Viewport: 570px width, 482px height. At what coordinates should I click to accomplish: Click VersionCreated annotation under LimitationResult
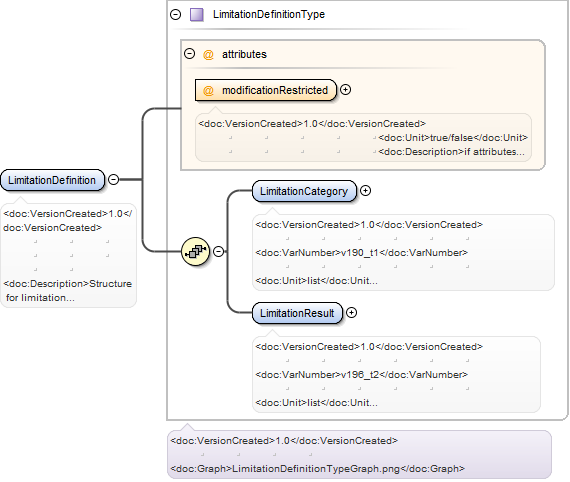(369, 347)
